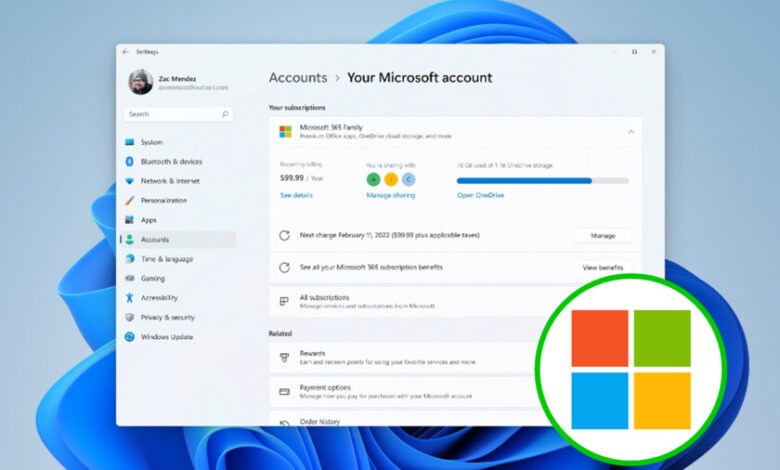The image size is (780, 470).
Task: Click Microsoft 365 Family title text
Action: pos(331,127)
